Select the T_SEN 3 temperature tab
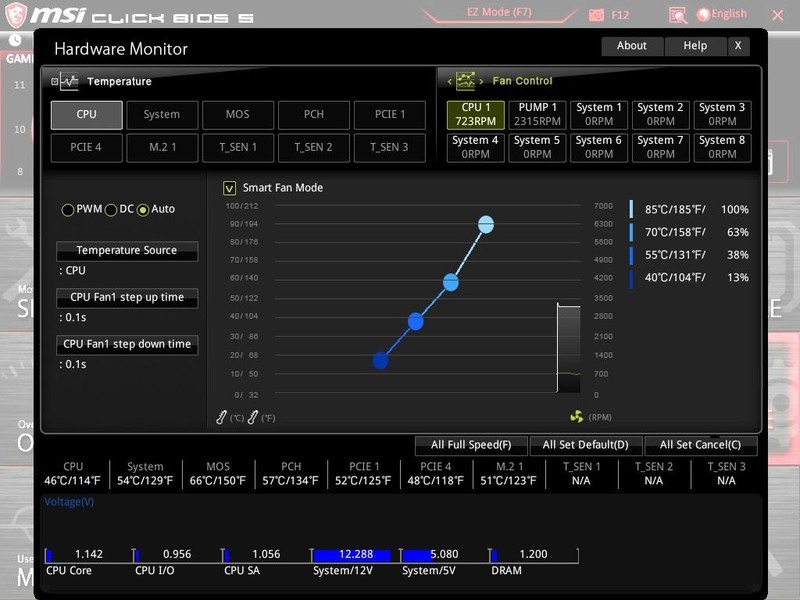The width and height of the screenshot is (800, 600). pos(390,147)
